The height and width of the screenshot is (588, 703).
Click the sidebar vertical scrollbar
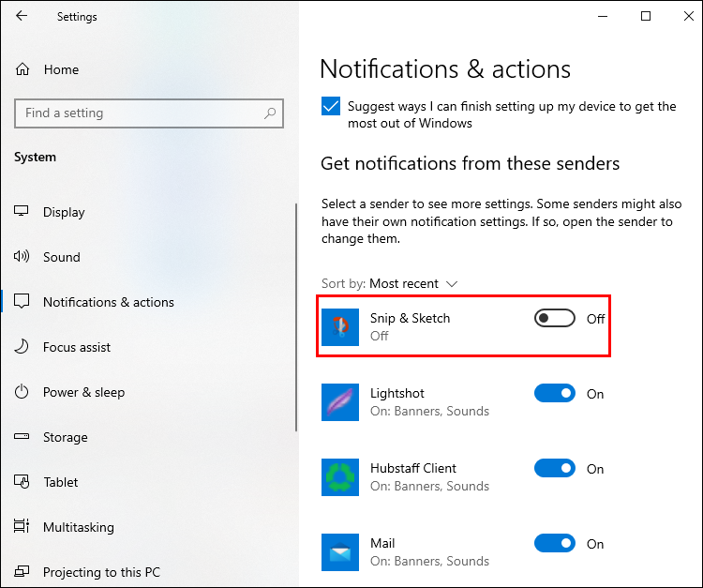tap(296, 318)
